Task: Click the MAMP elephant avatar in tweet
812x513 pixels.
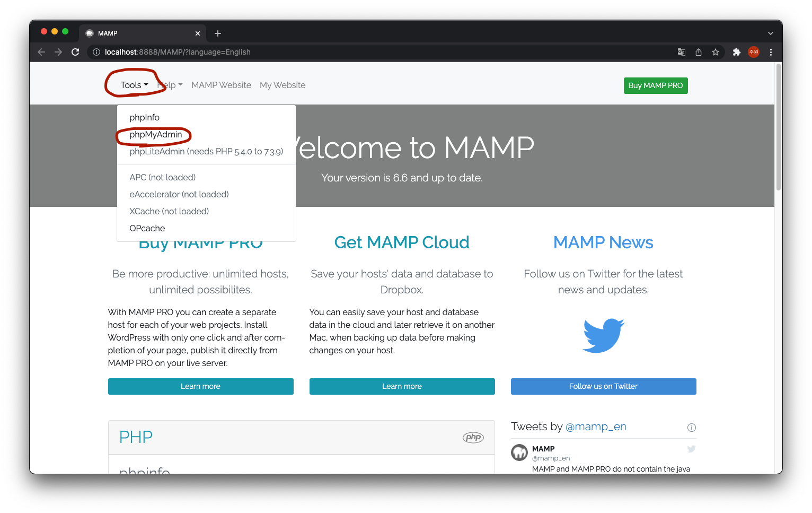Action: (519, 453)
